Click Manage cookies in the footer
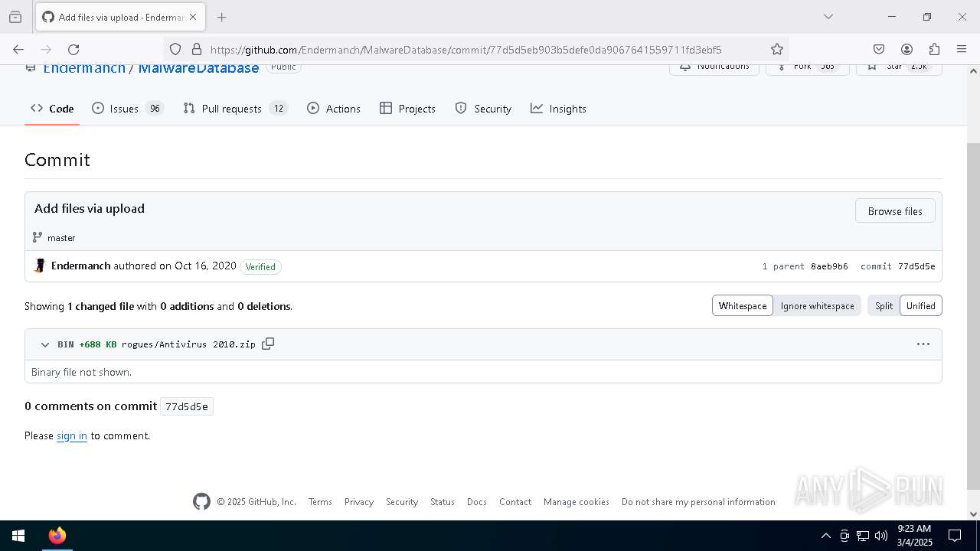The image size is (980, 551). pyautogui.click(x=577, y=502)
